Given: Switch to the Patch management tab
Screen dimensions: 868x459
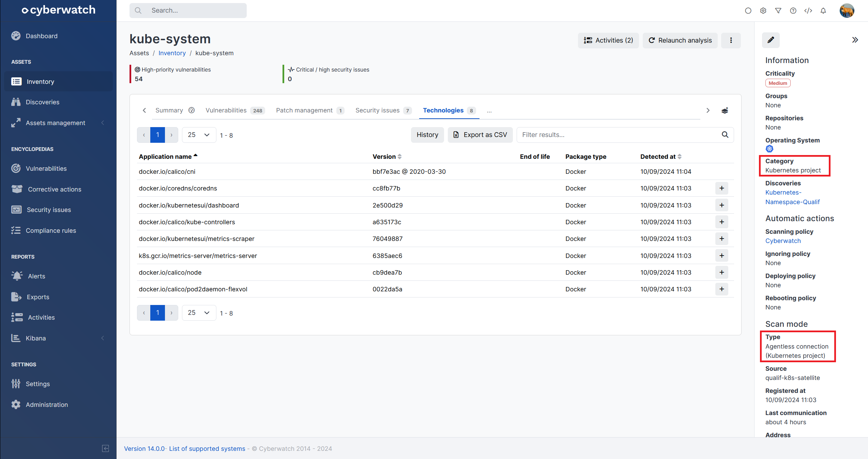Looking at the screenshot, I should 310,110.
